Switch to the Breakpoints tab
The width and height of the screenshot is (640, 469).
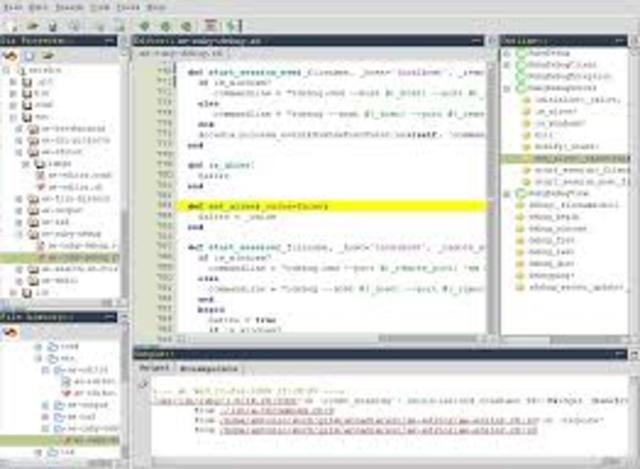point(209,368)
